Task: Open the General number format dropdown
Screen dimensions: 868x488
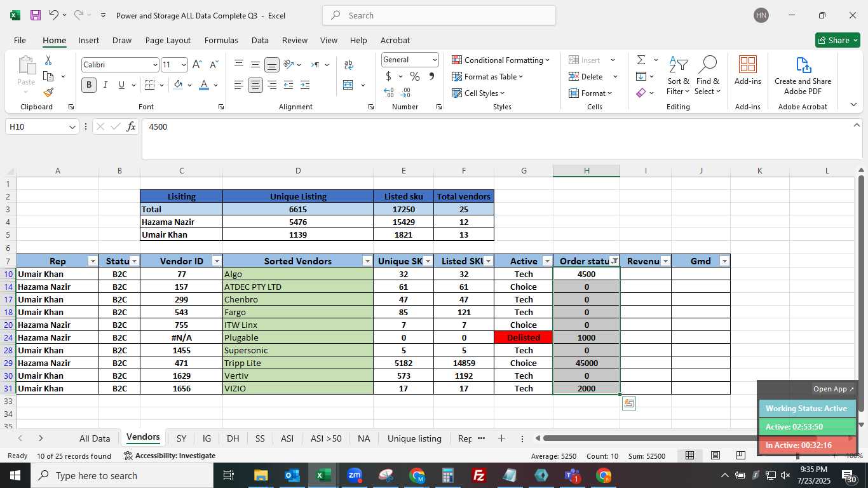Action: pos(435,60)
